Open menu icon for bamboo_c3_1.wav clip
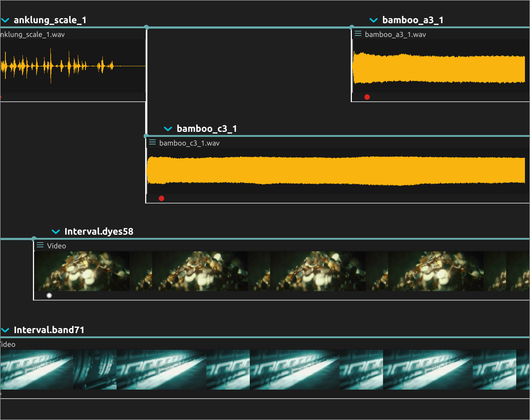Screen dimensions: 530x420 152,142
